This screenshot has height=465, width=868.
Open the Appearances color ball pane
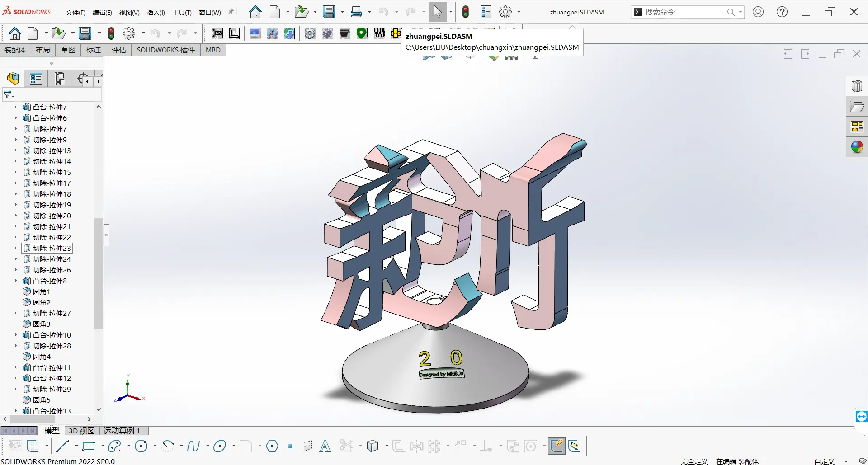tap(857, 147)
